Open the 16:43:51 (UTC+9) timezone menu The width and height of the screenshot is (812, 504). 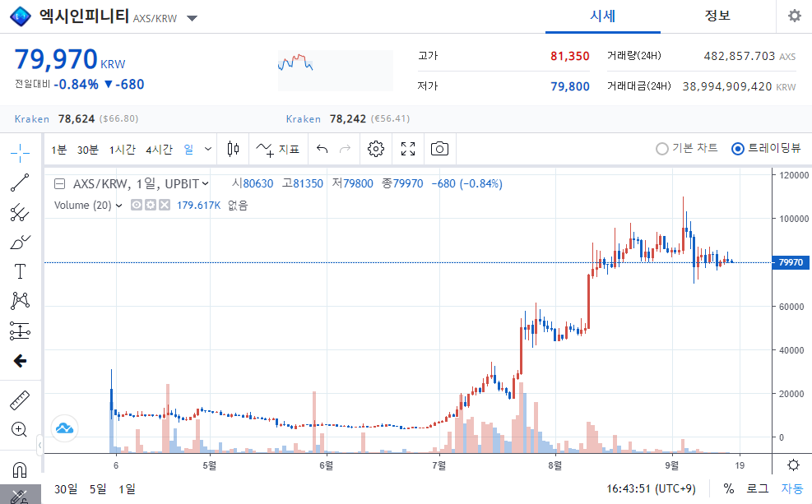(x=651, y=488)
